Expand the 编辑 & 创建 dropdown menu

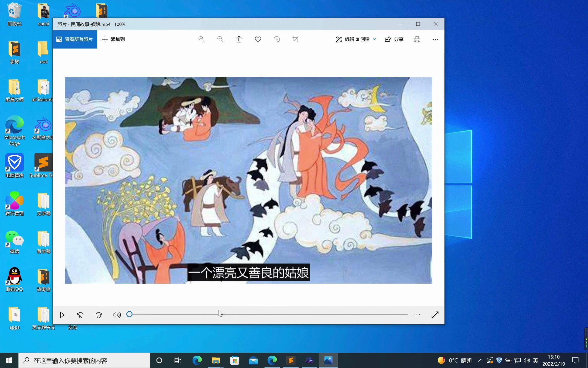[x=355, y=39]
